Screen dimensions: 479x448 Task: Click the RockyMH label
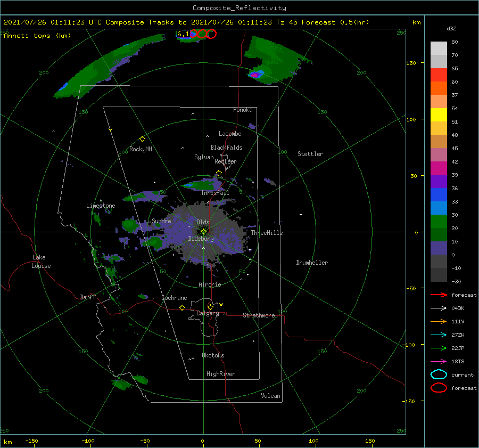click(141, 149)
